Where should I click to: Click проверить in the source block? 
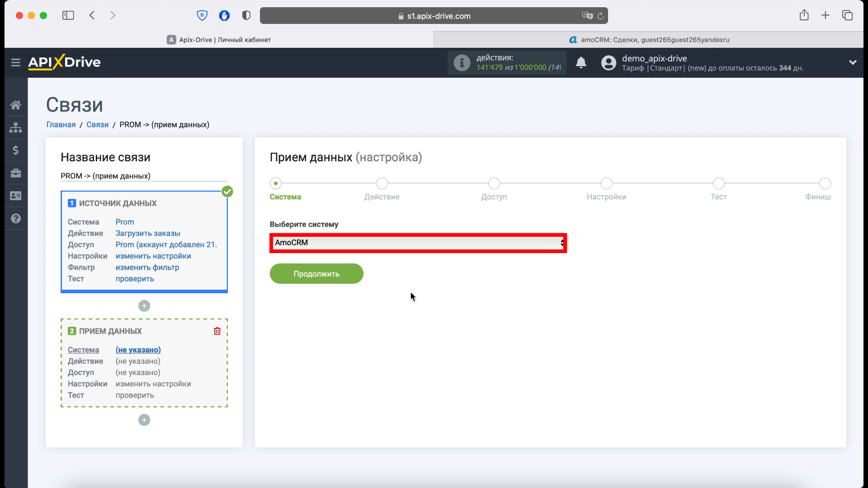135,279
